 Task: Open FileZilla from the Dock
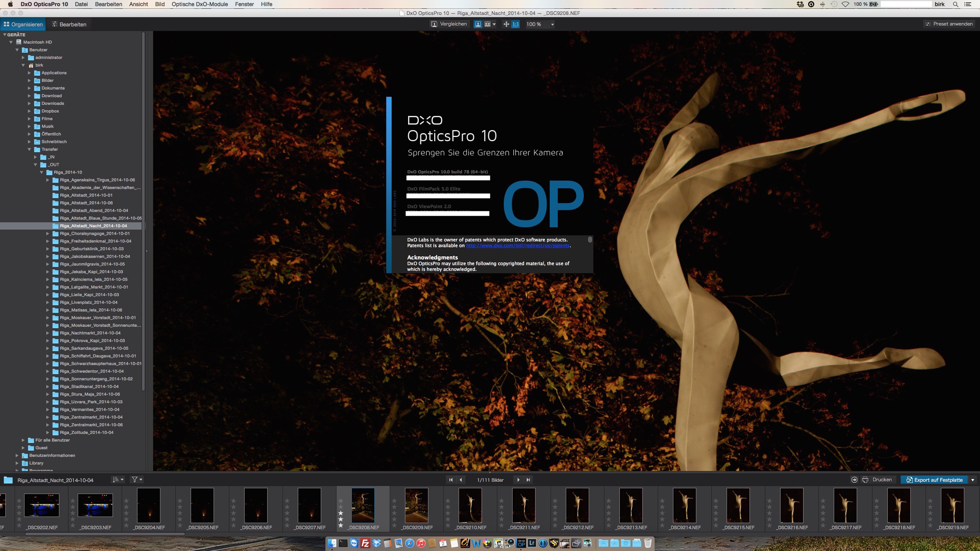click(x=365, y=543)
